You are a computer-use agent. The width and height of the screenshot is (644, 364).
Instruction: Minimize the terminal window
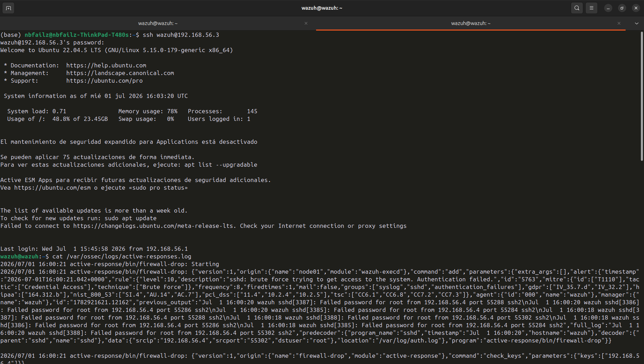[608, 8]
